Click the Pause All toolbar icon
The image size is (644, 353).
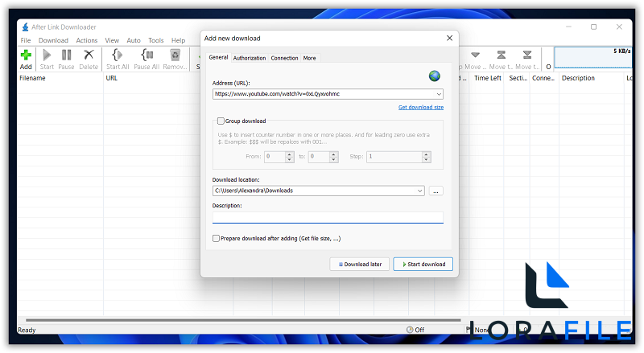pyautogui.click(x=147, y=55)
